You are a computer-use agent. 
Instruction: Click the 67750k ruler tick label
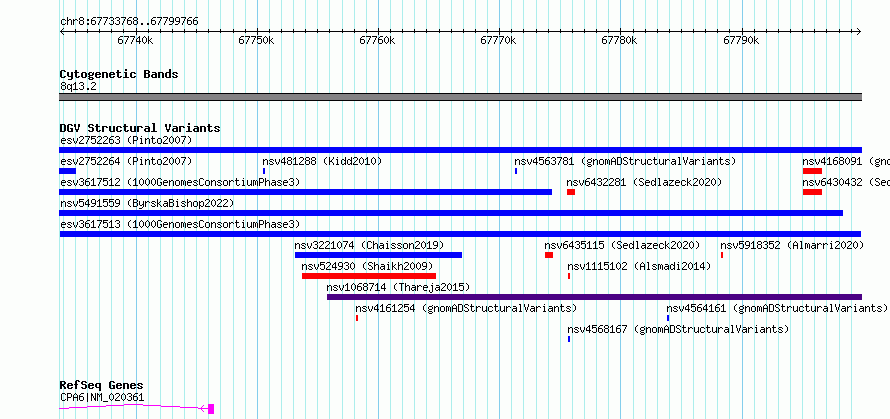(x=257, y=40)
